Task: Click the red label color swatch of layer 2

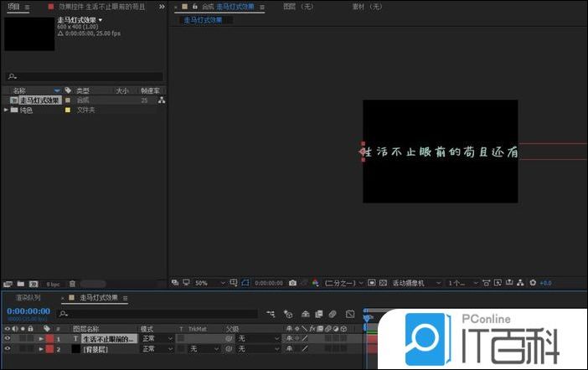Action: [x=49, y=348]
